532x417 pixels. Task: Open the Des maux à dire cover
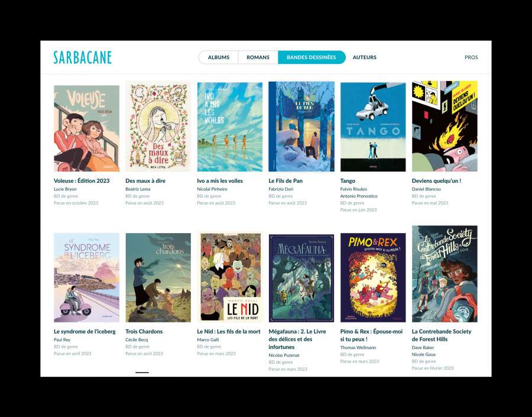point(158,127)
